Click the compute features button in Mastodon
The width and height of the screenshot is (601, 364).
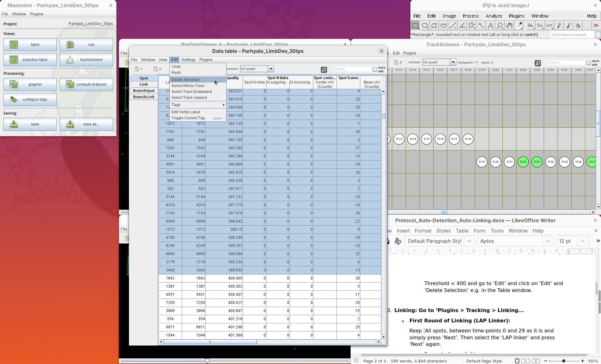point(86,85)
